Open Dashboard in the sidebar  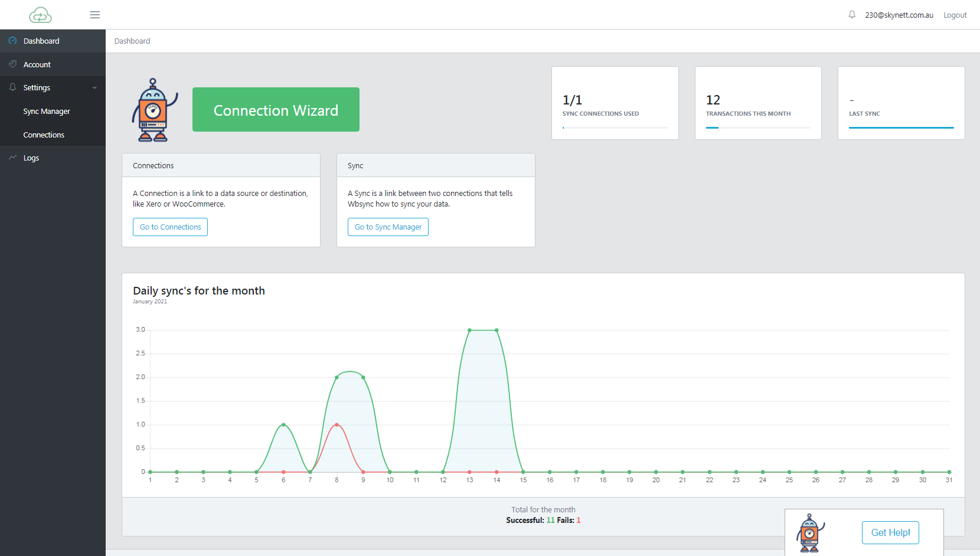pyautogui.click(x=53, y=41)
